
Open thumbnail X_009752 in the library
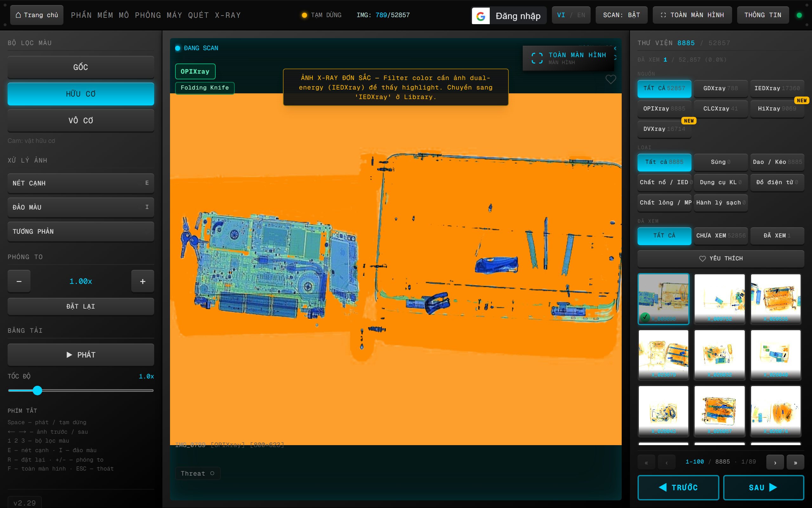[719, 299]
